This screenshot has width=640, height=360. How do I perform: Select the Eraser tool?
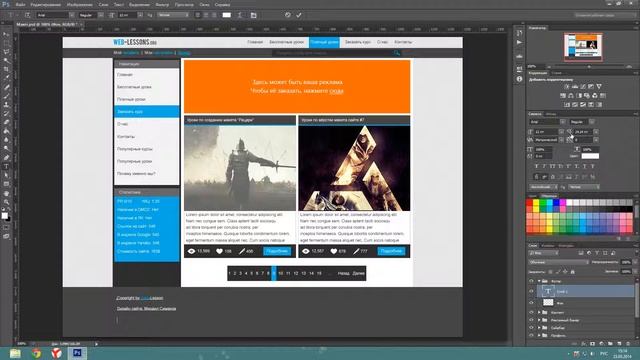[6, 122]
